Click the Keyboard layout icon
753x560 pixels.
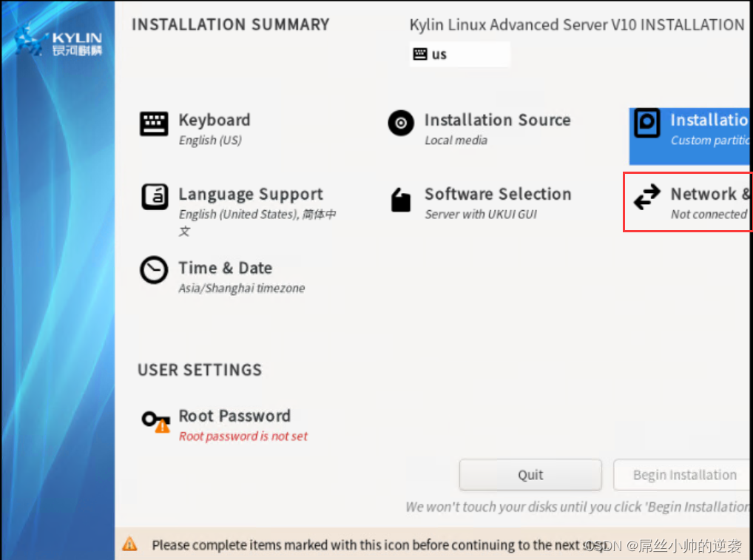click(x=154, y=124)
